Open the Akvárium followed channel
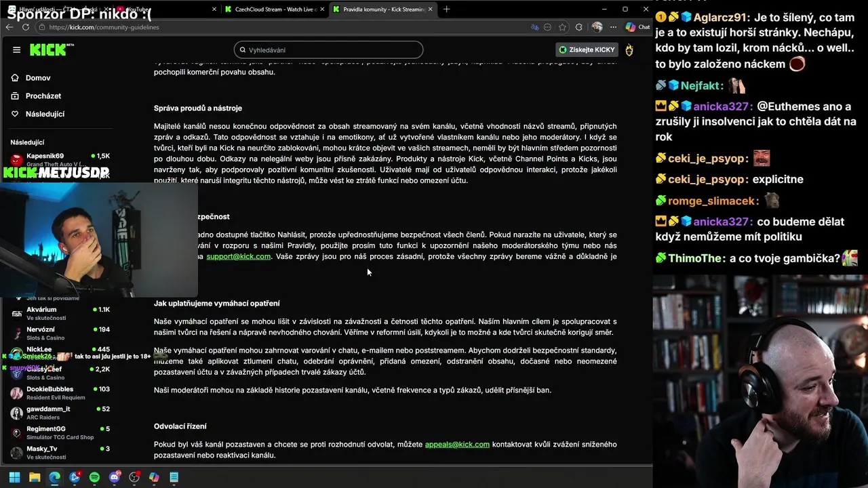Viewport: 868px width, 488px height. pos(60,313)
